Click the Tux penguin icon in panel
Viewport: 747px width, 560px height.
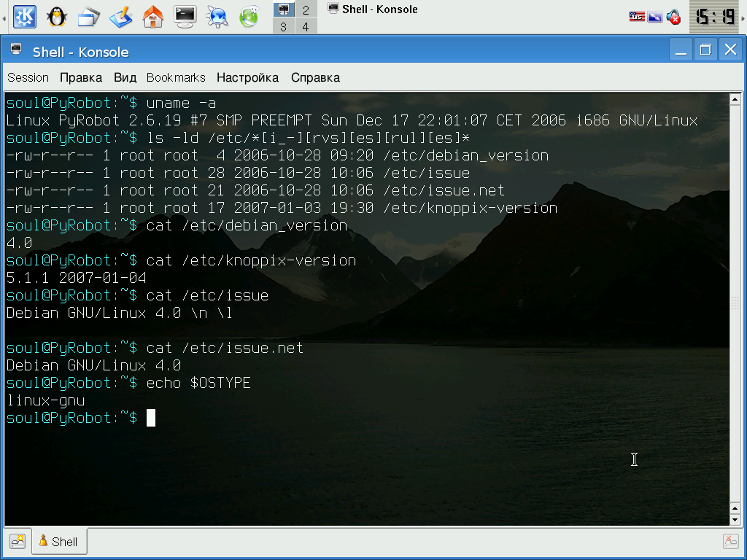(56, 17)
